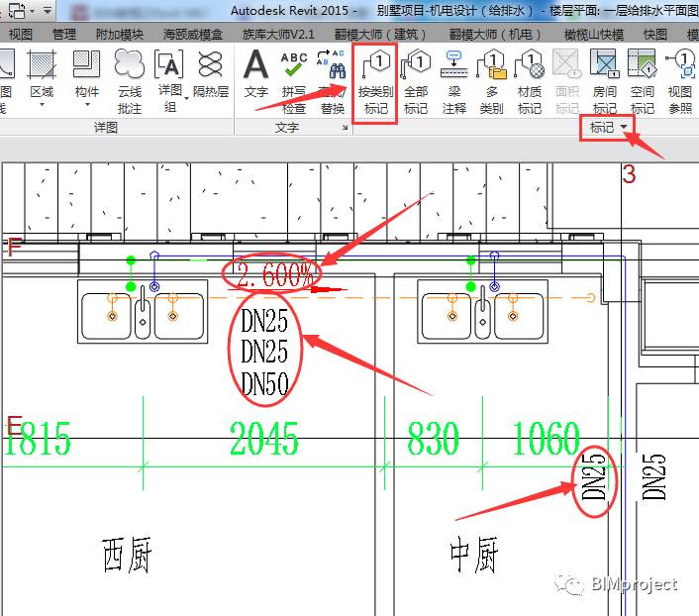The image size is (699, 616).
Task: Choose the Multi-Category (多类别) tag tool
Action: (x=491, y=82)
